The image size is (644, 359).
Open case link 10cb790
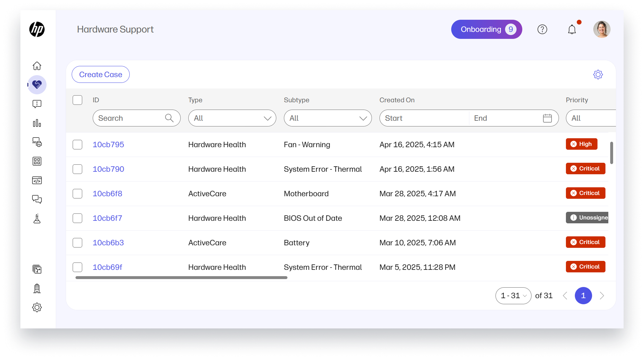pyautogui.click(x=108, y=169)
